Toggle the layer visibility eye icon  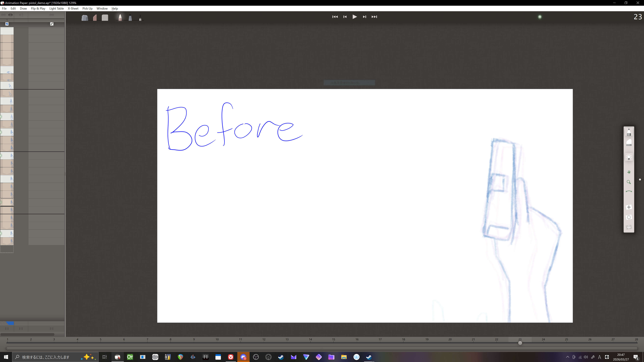click(11, 15)
